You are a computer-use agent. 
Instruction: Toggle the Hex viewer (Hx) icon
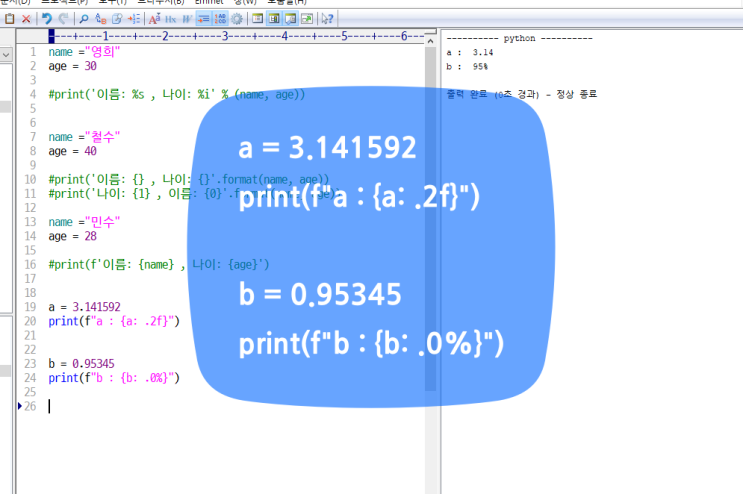click(x=171, y=19)
